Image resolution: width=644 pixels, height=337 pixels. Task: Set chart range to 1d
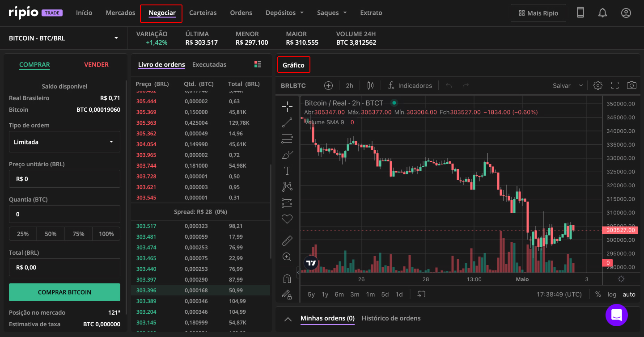[x=399, y=294]
